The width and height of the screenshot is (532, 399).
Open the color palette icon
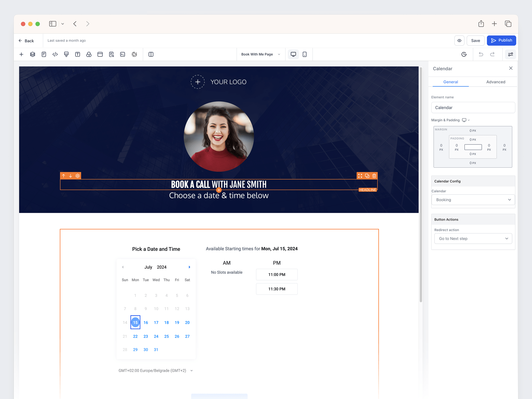pyautogui.click(x=134, y=54)
